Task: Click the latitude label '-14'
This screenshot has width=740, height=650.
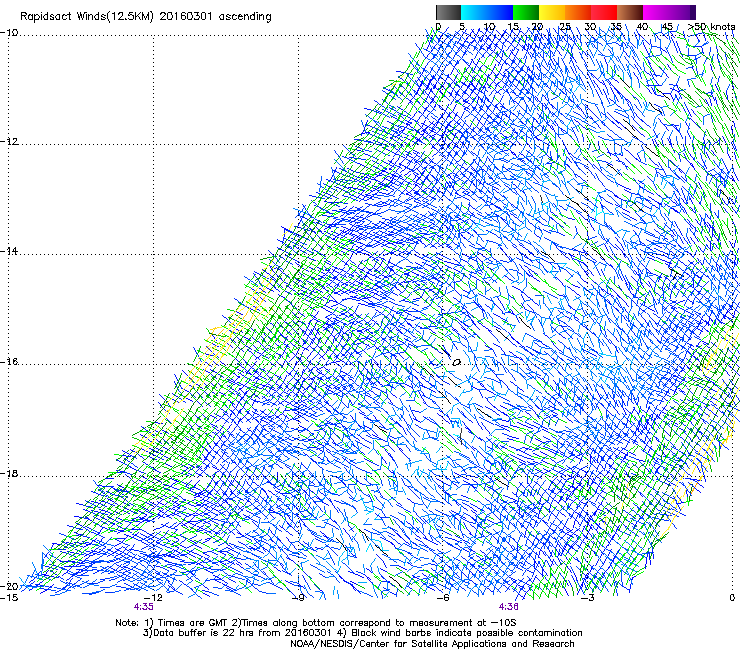Action: pyautogui.click(x=10, y=251)
